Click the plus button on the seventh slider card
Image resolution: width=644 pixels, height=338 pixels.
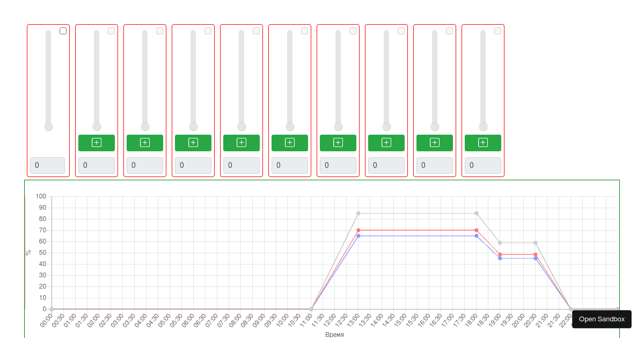[x=338, y=143]
